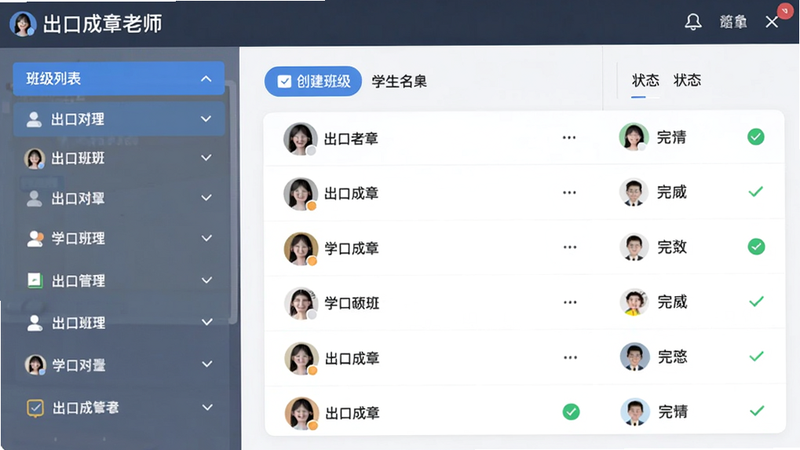Select 出口对理 in the sidebar
Screen dimensions: 800x450
pos(119,119)
